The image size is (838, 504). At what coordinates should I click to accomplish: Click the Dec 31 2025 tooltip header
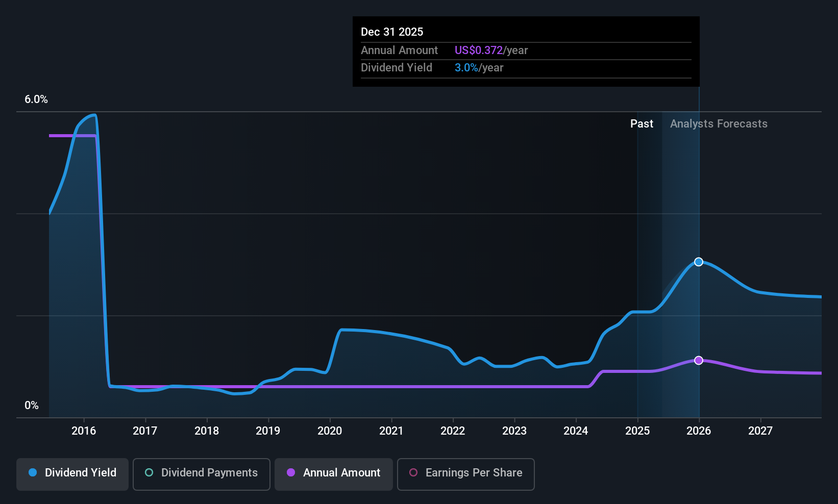pos(392,32)
